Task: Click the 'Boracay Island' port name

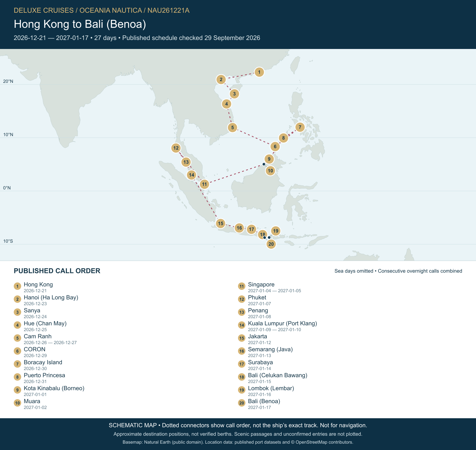Action: pyautogui.click(x=43, y=362)
